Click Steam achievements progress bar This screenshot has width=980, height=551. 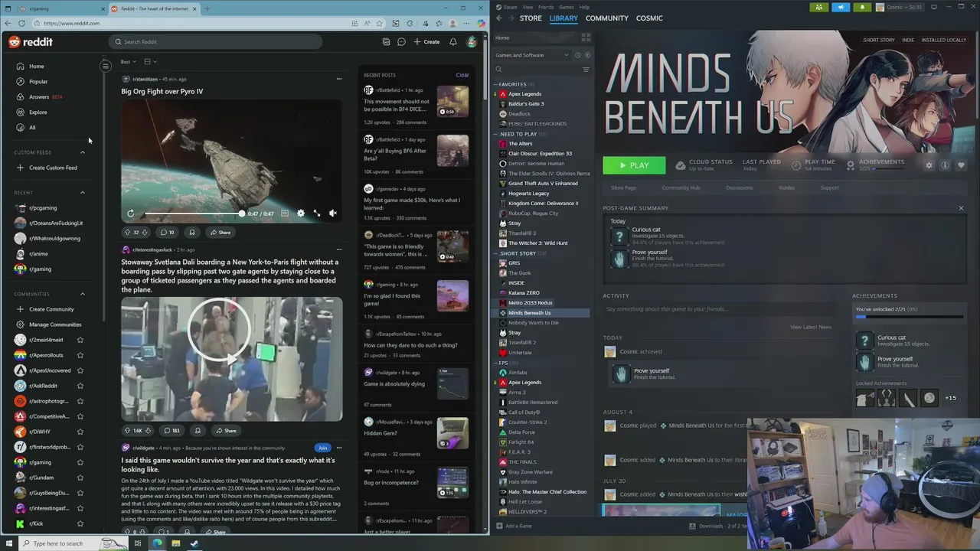(909, 316)
